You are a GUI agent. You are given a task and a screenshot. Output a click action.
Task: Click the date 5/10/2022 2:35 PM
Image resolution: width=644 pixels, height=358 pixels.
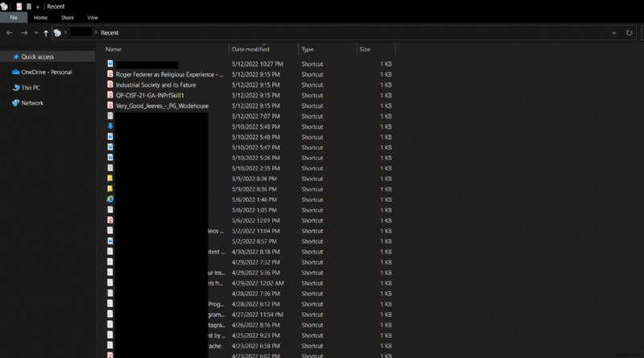(x=255, y=168)
